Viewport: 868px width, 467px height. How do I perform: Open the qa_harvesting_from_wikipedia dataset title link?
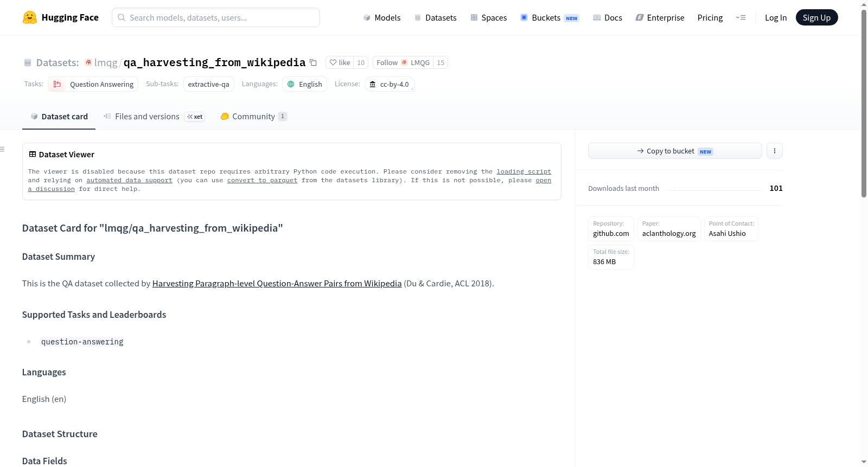tap(214, 62)
